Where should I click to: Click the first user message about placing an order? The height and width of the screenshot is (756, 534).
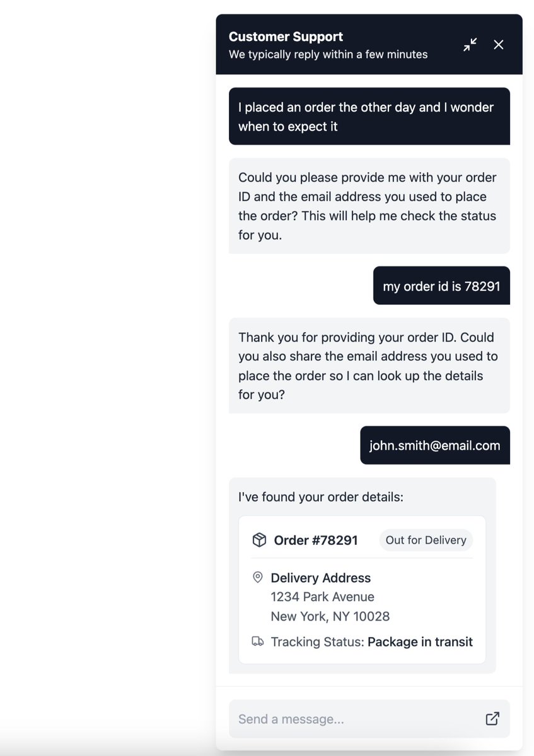click(369, 117)
